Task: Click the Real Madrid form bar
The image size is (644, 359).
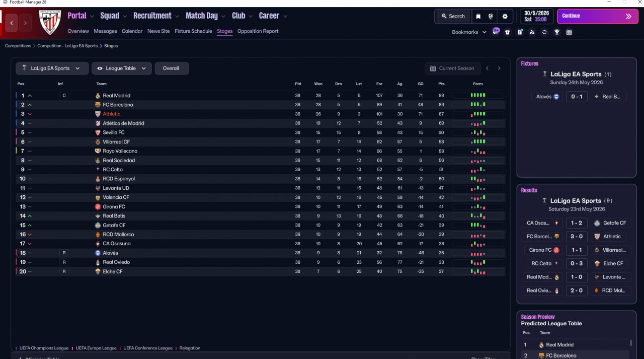Action: (x=478, y=96)
